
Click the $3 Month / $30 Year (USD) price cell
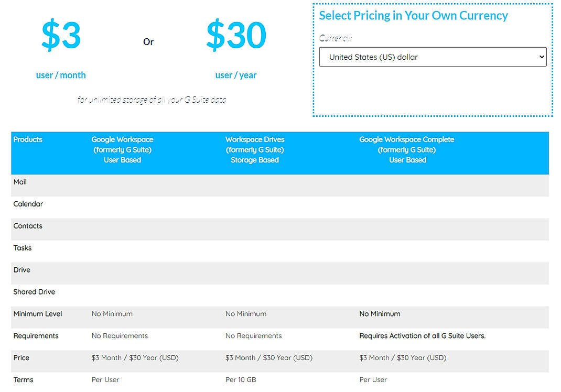click(x=134, y=357)
